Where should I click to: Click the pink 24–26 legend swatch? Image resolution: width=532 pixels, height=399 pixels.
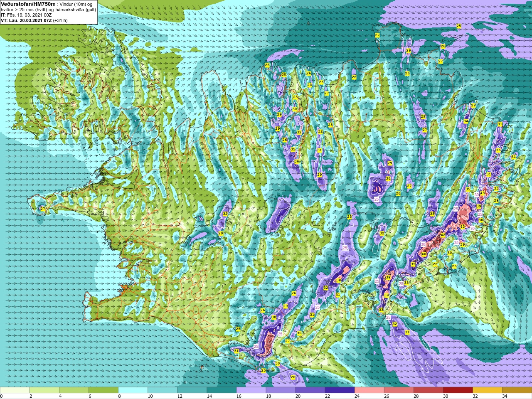(369, 390)
